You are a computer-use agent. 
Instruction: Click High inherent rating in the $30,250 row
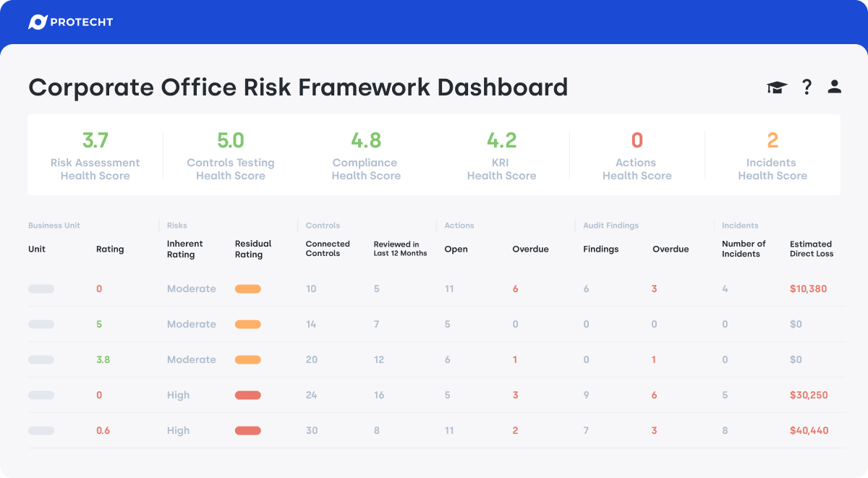(178, 395)
